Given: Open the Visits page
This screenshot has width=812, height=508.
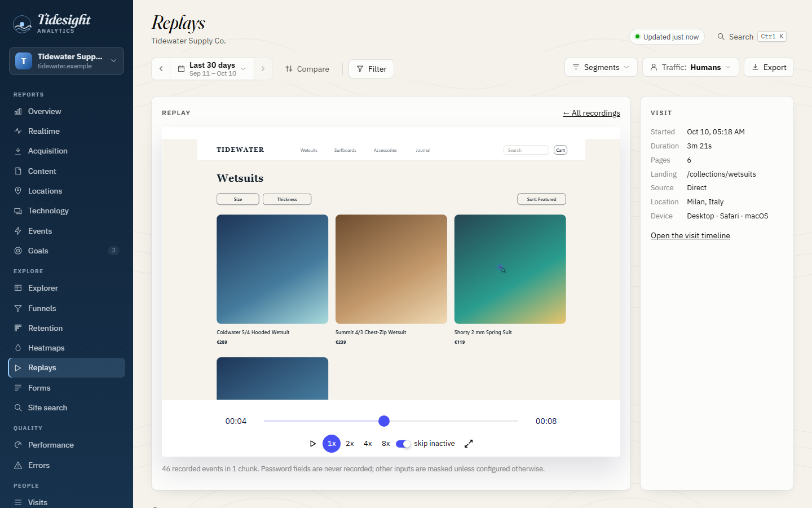Looking at the screenshot, I should point(67,502).
